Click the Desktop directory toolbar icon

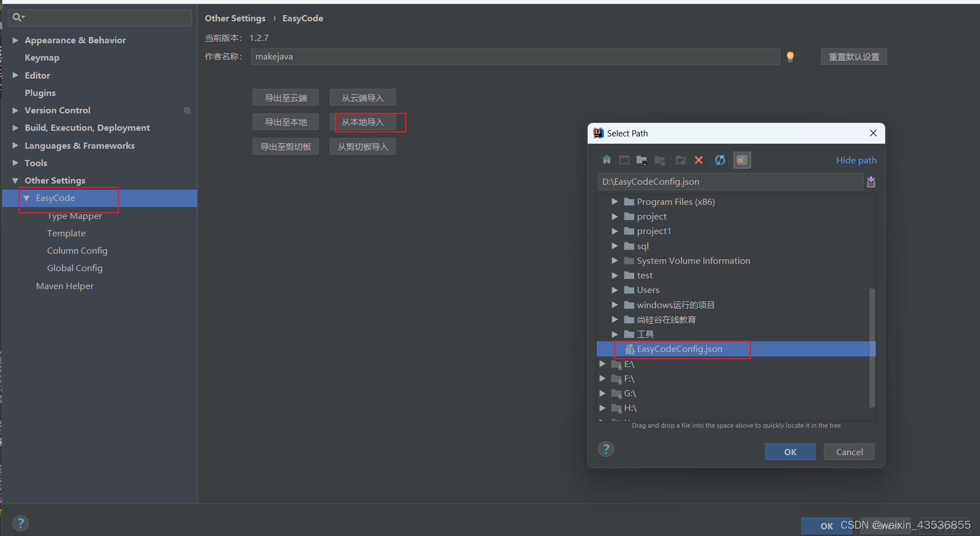[624, 160]
